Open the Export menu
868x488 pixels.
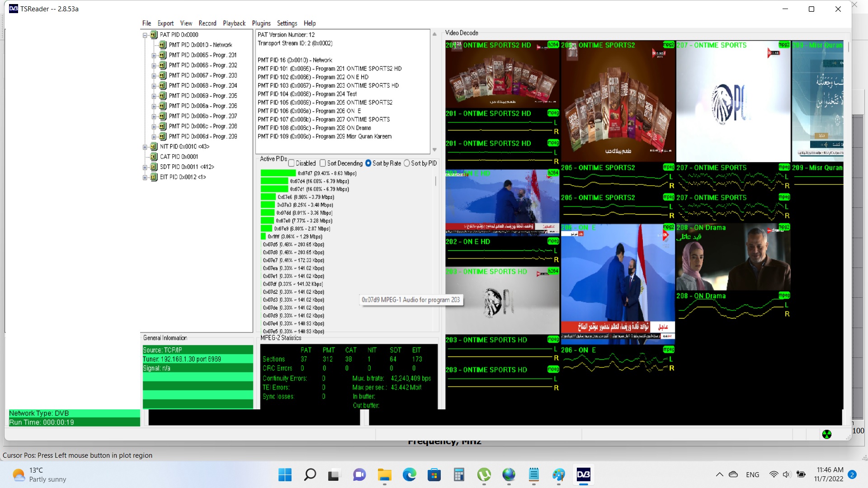tap(165, 23)
